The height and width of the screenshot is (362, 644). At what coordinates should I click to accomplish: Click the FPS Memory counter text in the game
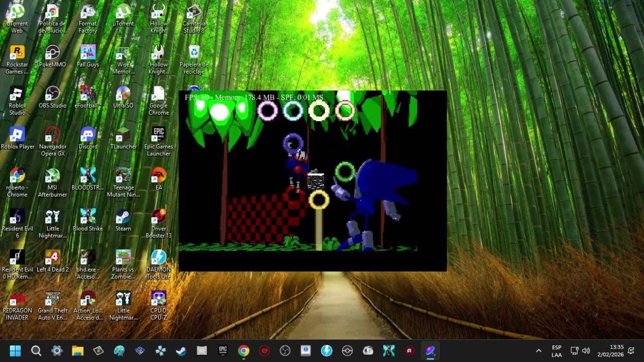point(254,97)
